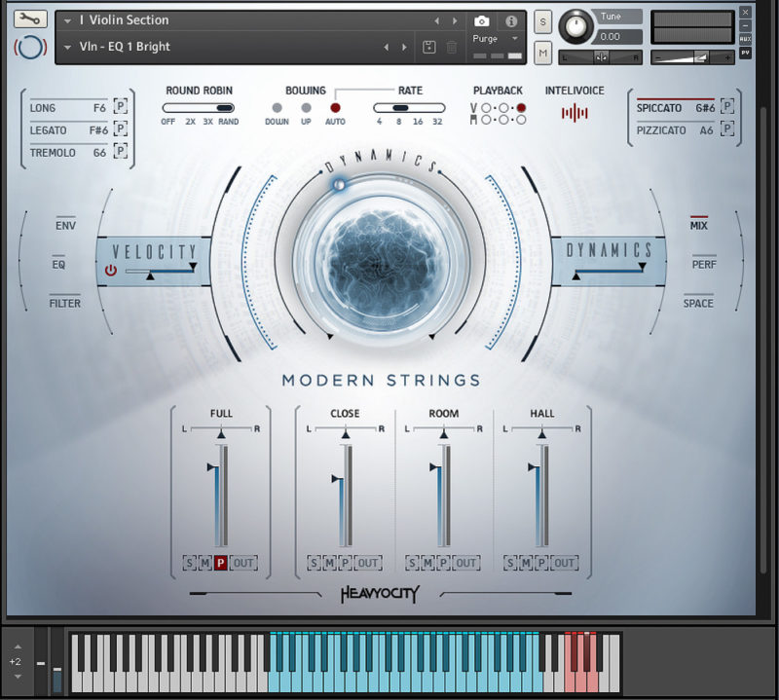Image resolution: width=779 pixels, height=700 pixels.
Task: Toggle the P button on HALL channel
Action: [x=541, y=563]
